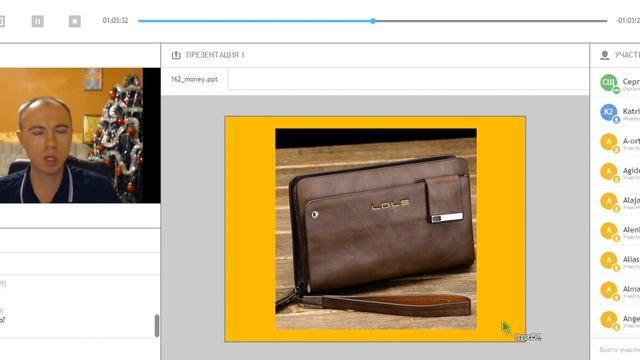The width and height of the screenshot is (640, 360).
Task: Click the blue playback position handle
Action: 373,21
